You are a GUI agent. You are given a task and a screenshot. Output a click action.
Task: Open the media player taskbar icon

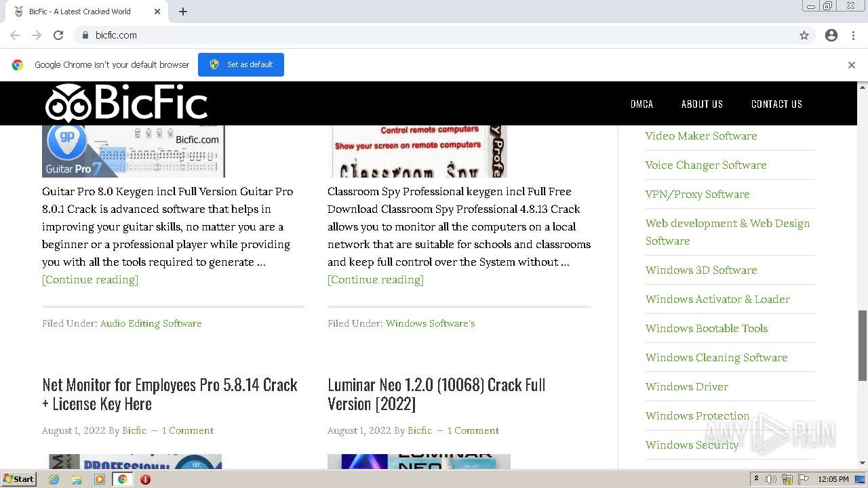point(100,479)
